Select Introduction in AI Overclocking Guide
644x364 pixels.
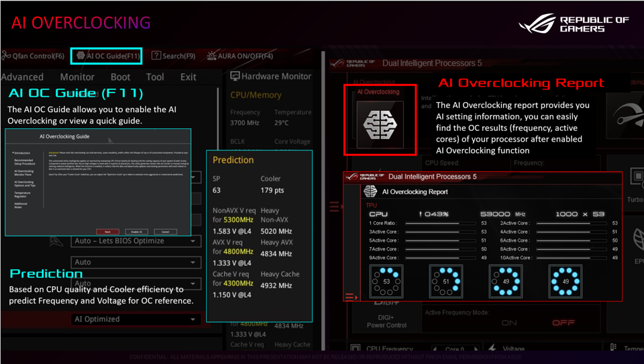[x=22, y=152]
